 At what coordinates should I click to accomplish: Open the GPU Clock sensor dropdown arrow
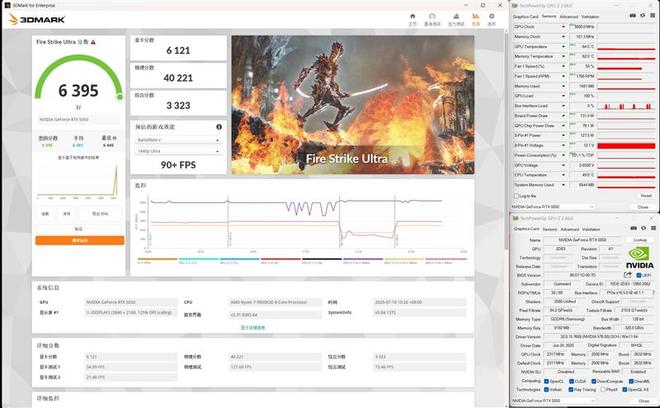click(563, 27)
